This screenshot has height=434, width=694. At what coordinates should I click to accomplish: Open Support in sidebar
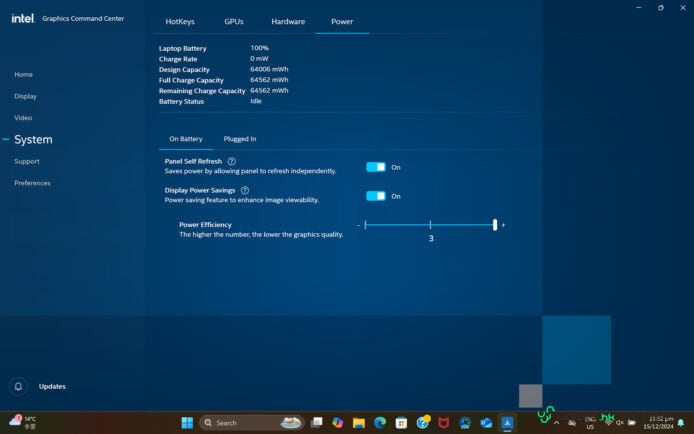pos(27,161)
